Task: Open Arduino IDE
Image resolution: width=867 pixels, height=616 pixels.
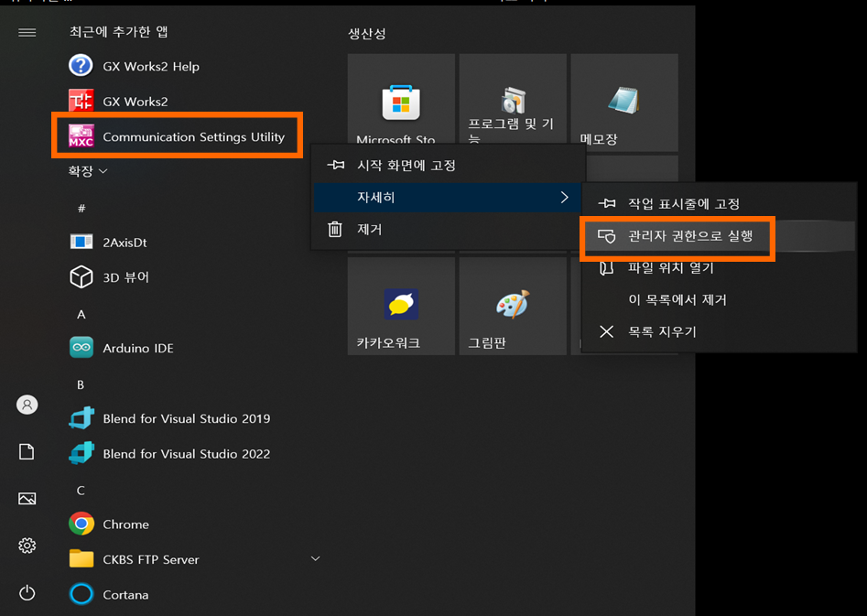Action: [x=122, y=348]
